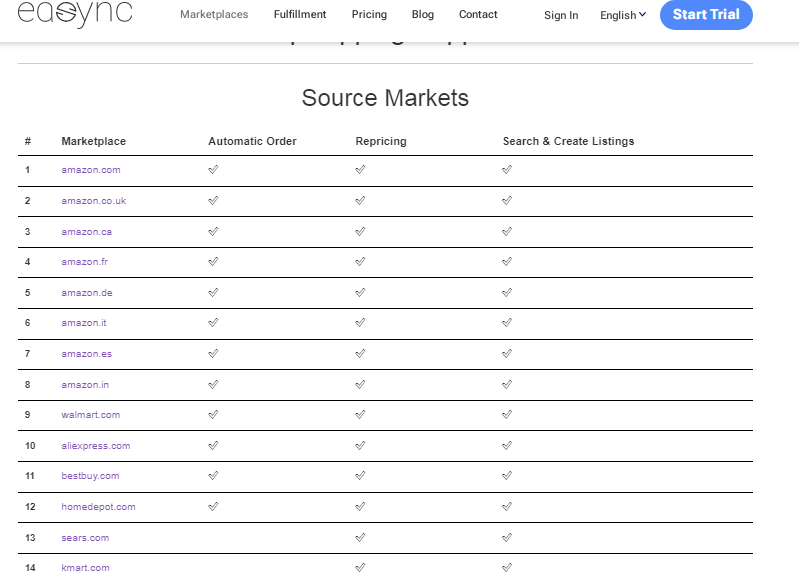799x582 pixels.
Task: Click the Repricing checkmark for amazon.de
Action: pyautogui.click(x=360, y=293)
